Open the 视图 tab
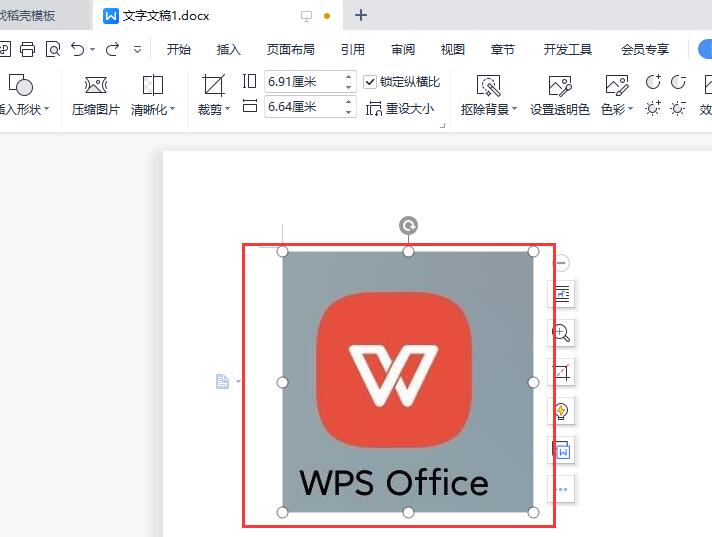 click(453, 49)
